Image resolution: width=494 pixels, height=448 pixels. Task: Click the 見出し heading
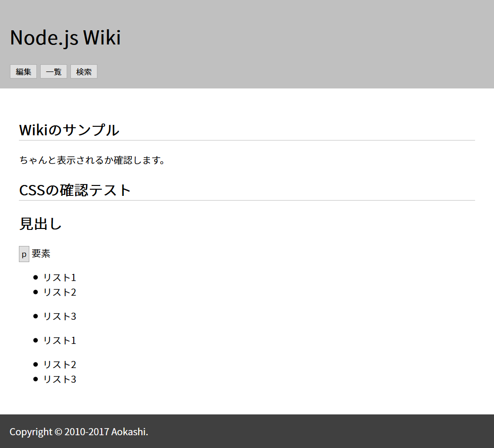[x=40, y=224]
